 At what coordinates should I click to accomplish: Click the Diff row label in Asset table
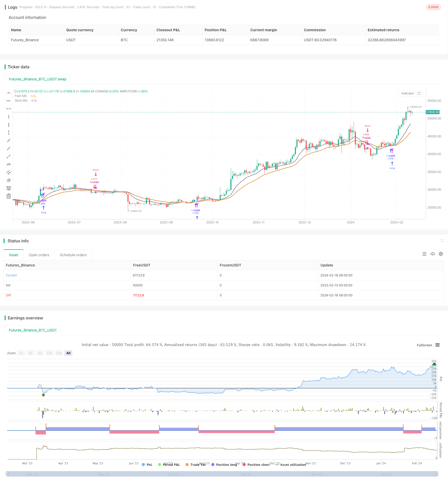(x=8, y=295)
